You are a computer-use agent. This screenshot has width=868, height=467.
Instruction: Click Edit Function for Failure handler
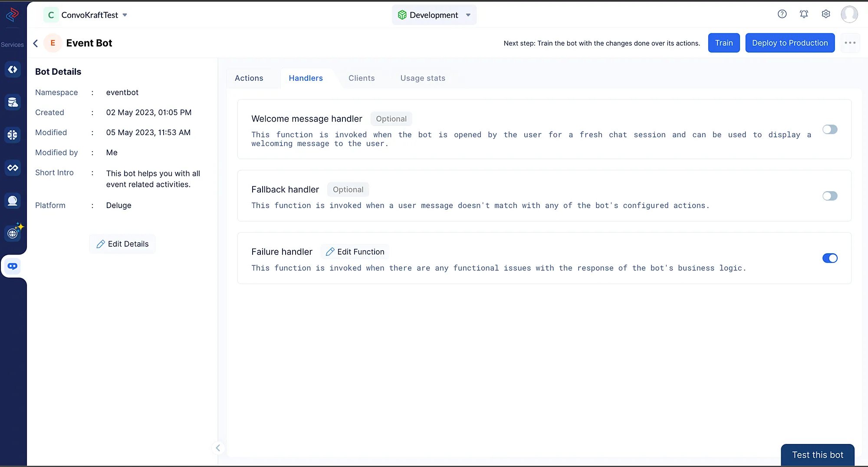pos(355,252)
